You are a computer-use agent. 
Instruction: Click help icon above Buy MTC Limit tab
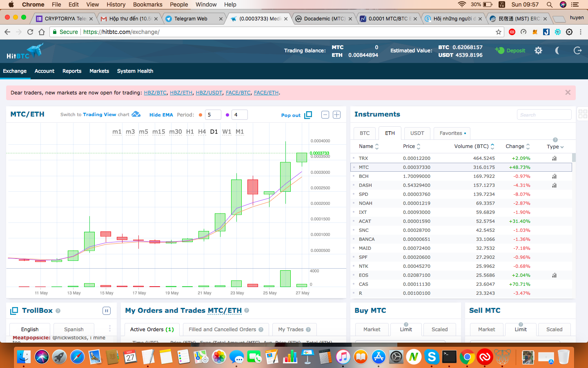pos(406,324)
